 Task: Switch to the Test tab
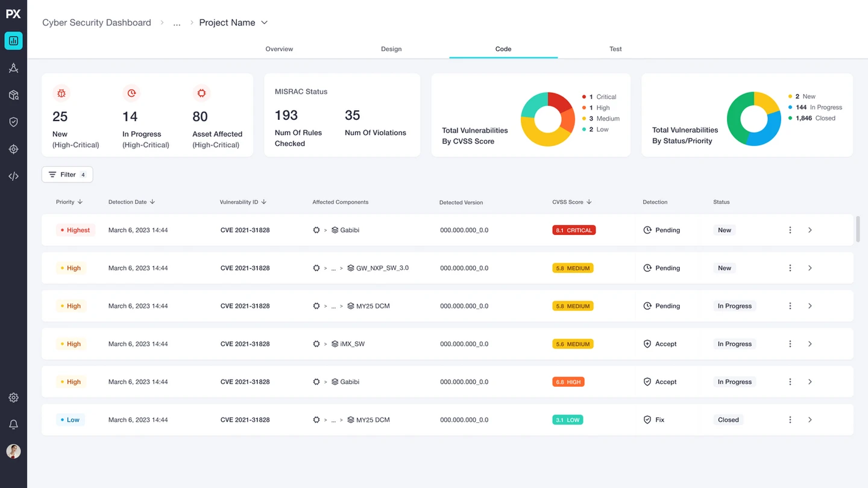pyautogui.click(x=615, y=49)
